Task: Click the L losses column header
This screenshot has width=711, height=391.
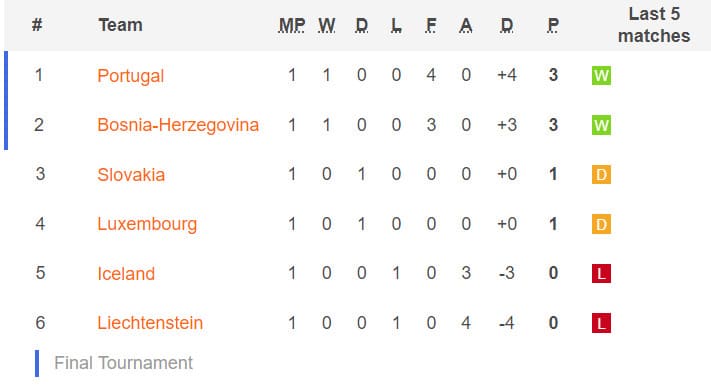Action: (396, 25)
